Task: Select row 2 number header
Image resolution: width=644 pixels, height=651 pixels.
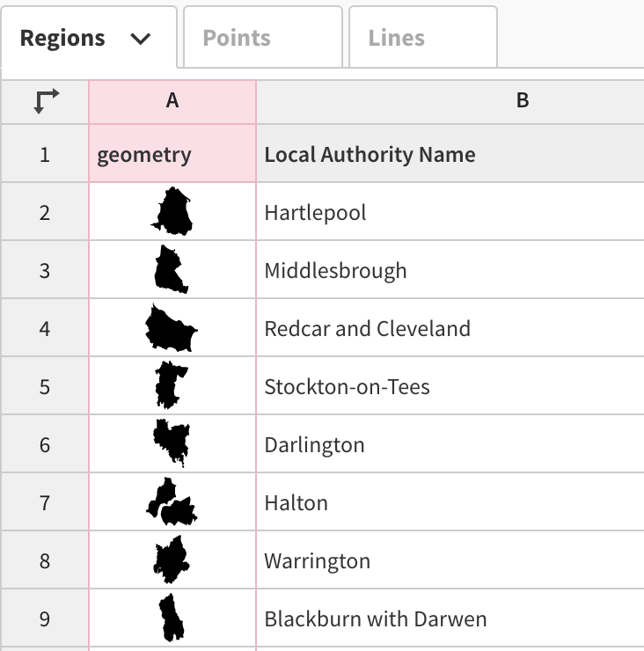Action: (x=45, y=212)
